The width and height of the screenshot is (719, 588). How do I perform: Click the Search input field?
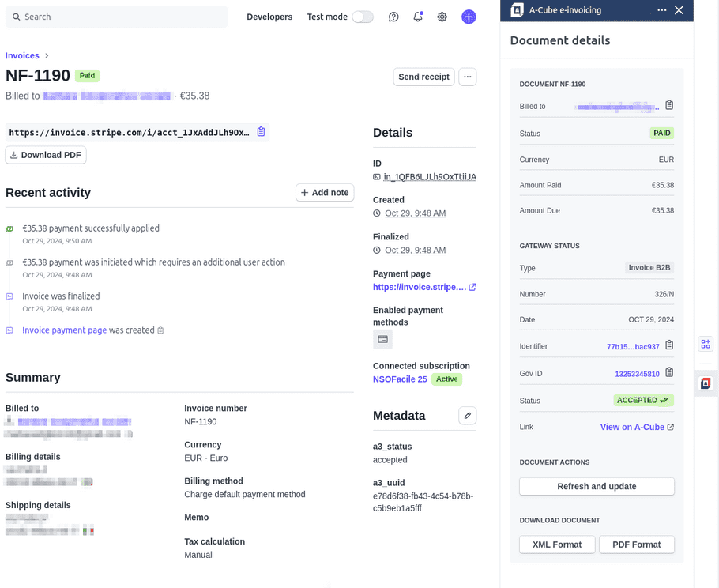coord(115,16)
